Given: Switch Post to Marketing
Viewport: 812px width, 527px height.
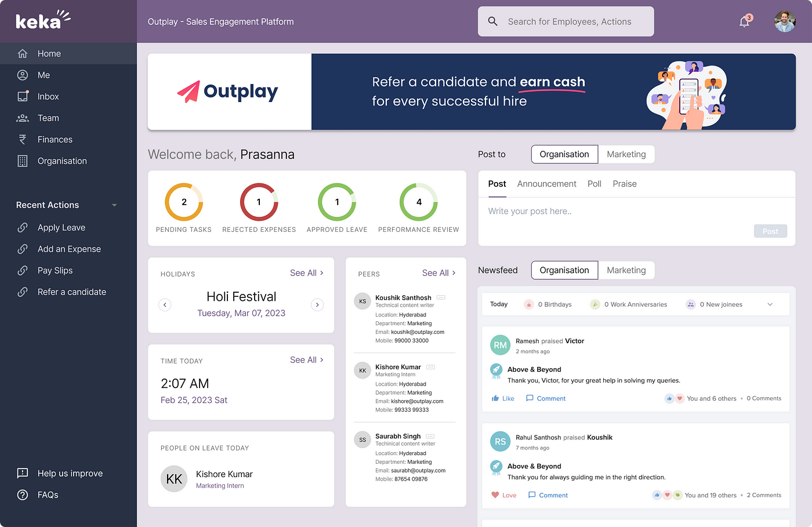Looking at the screenshot, I should (x=626, y=154).
